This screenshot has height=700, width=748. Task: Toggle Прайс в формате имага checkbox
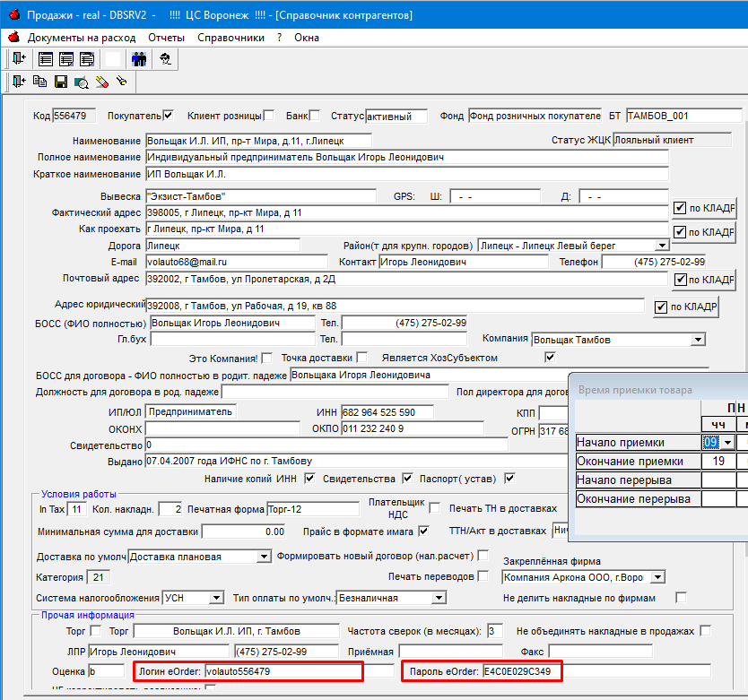click(423, 531)
